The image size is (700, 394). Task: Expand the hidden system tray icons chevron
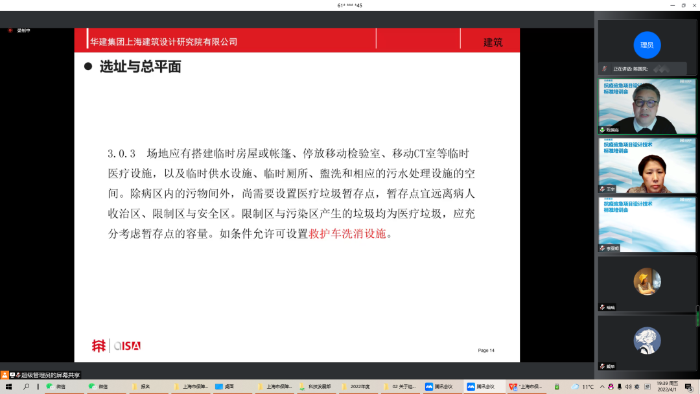(602, 387)
